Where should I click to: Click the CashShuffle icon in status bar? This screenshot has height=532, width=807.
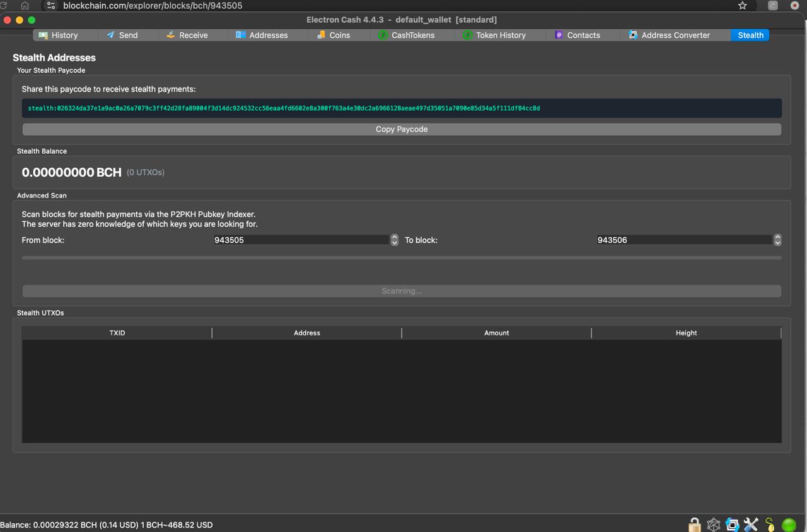pyautogui.click(x=732, y=524)
